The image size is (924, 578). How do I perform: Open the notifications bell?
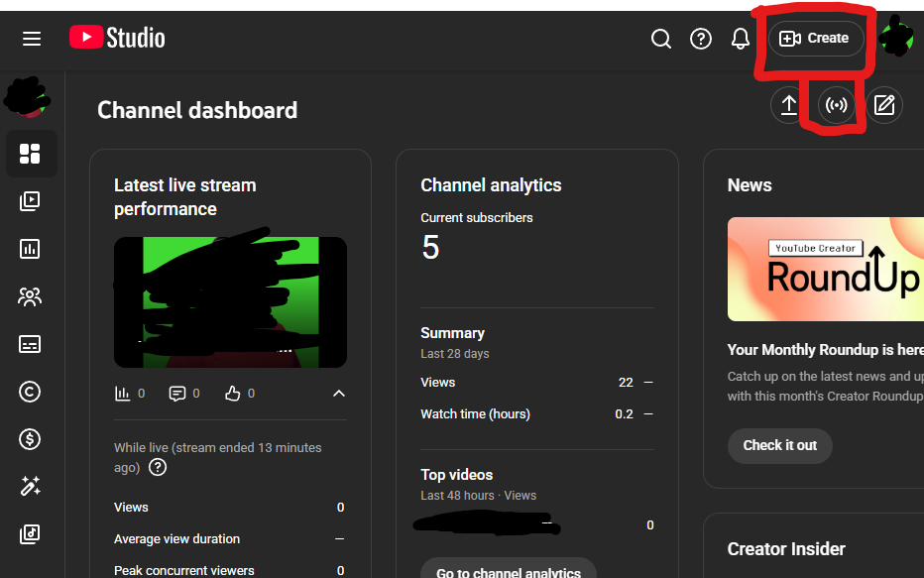pos(740,39)
